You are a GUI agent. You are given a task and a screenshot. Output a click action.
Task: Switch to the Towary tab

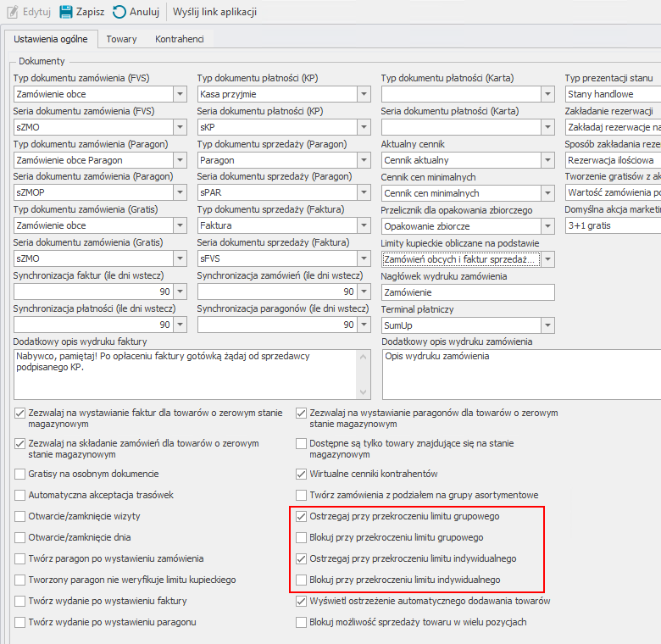pos(121,39)
